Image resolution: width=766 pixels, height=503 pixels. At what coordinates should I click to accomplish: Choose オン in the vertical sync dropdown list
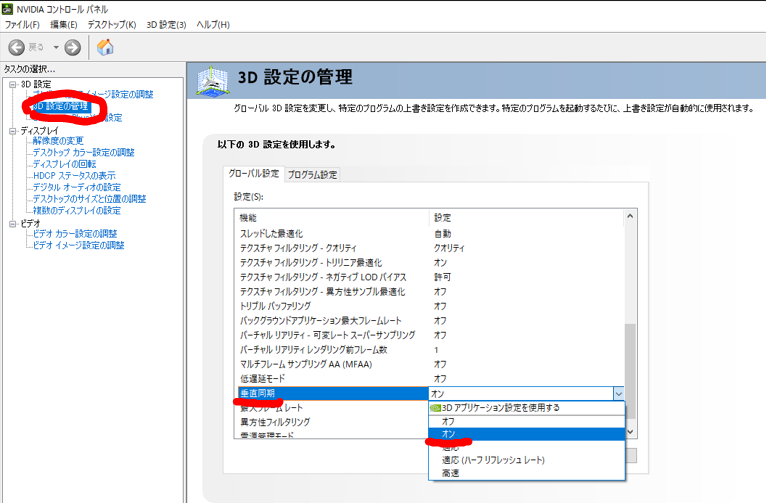click(x=527, y=434)
